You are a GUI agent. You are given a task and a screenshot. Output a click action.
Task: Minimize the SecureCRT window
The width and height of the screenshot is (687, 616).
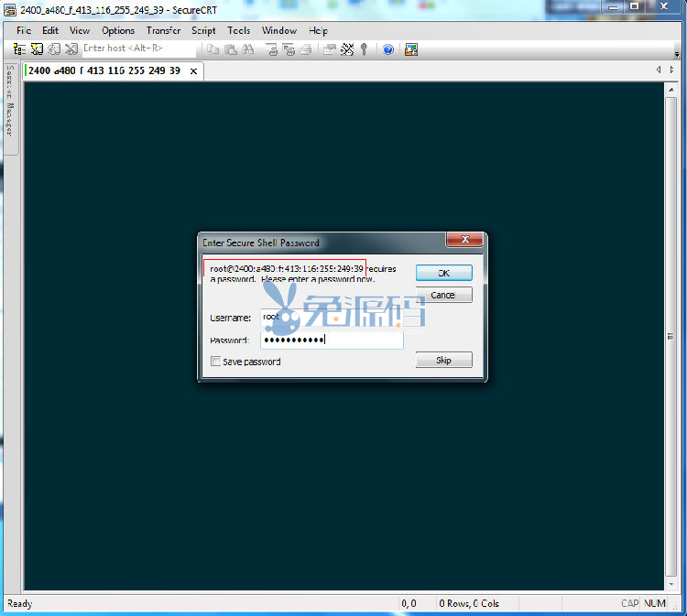[614, 6]
